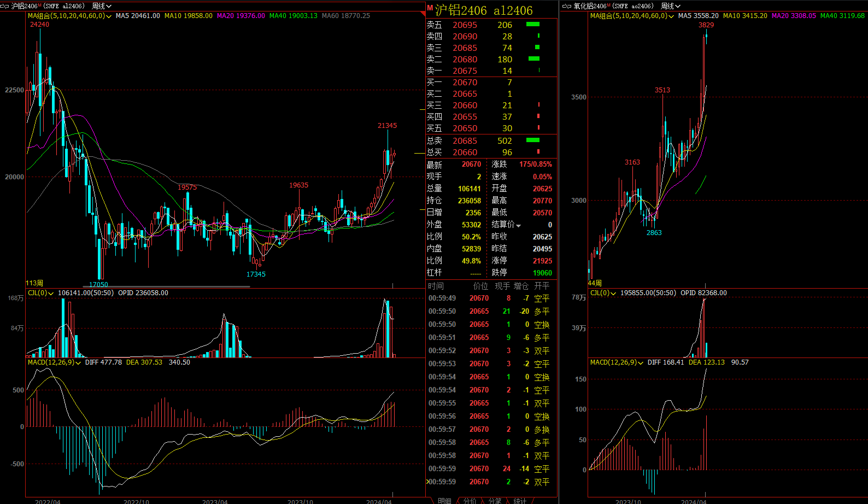The image size is (868, 504).
Task: Click the chain-link icon beside 沪铝2406 chart title
Action: click(x=5, y=6)
